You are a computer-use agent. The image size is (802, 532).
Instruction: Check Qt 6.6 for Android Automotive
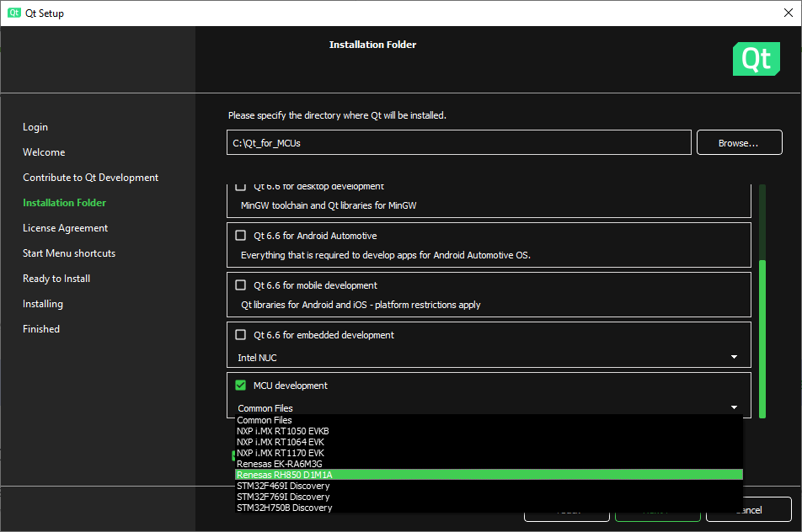(240, 236)
